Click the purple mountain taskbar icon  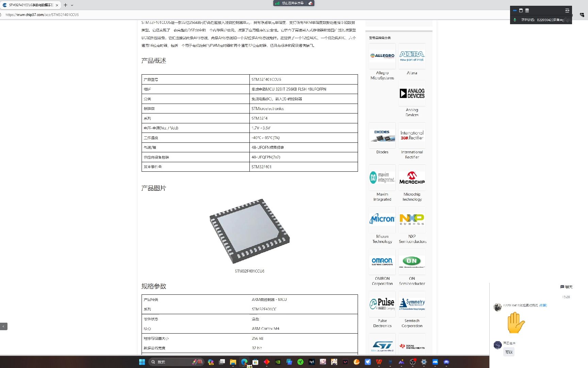pos(402,362)
